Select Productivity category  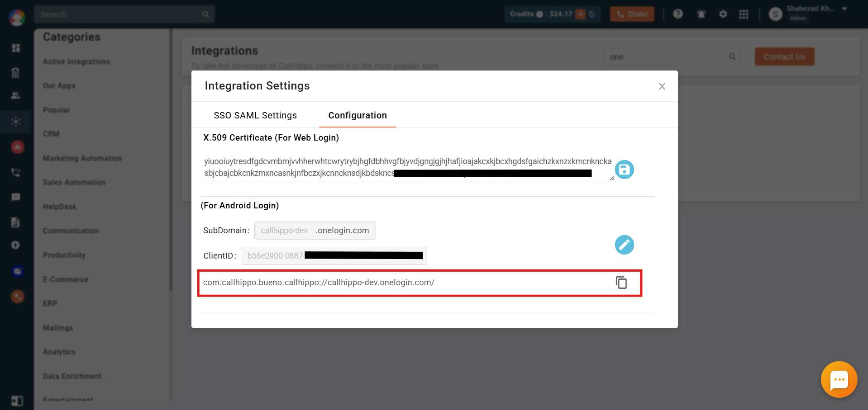click(x=64, y=255)
